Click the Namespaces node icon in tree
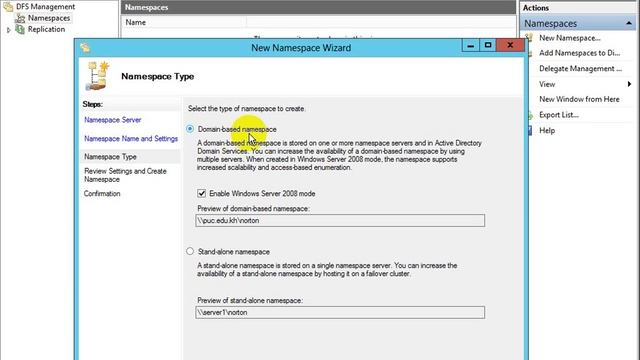Viewport: 640px width, 360px height. coord(20,18)
